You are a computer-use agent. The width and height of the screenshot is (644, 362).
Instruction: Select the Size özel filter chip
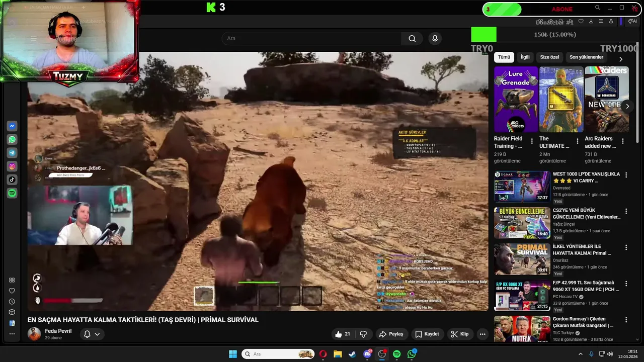click(x=549, y=57)
